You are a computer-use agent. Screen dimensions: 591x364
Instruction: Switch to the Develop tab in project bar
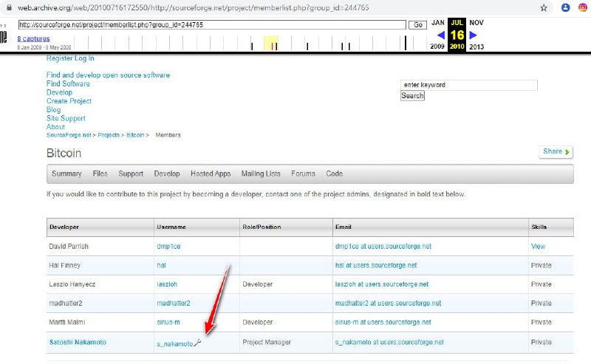tap(167, 174)
